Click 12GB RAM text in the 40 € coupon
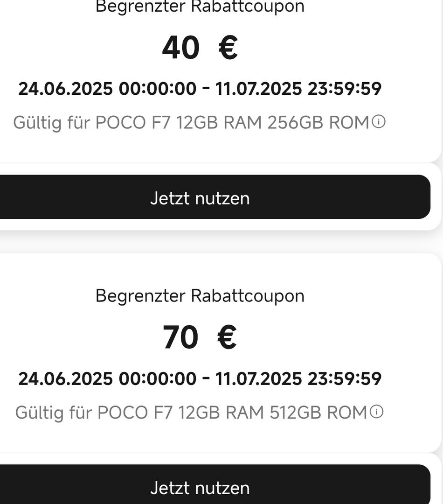The width and height of the screenshot is (443, 504). 220,123
